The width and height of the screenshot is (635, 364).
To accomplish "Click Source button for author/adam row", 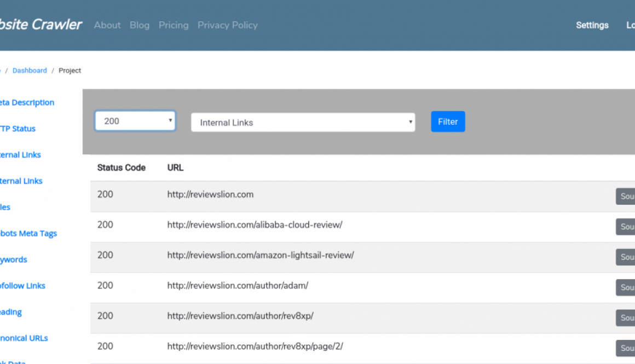I will click(x=625, y=287).
